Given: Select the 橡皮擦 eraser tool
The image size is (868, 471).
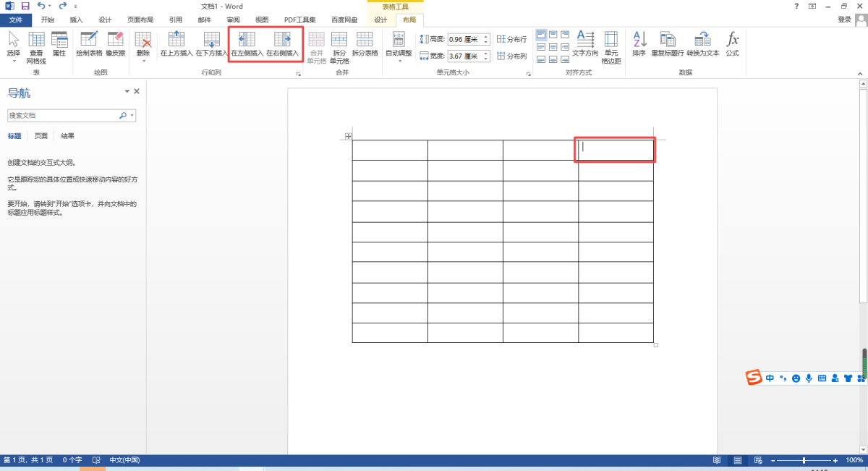Looking at the screenshot, I should click(115, 41).
